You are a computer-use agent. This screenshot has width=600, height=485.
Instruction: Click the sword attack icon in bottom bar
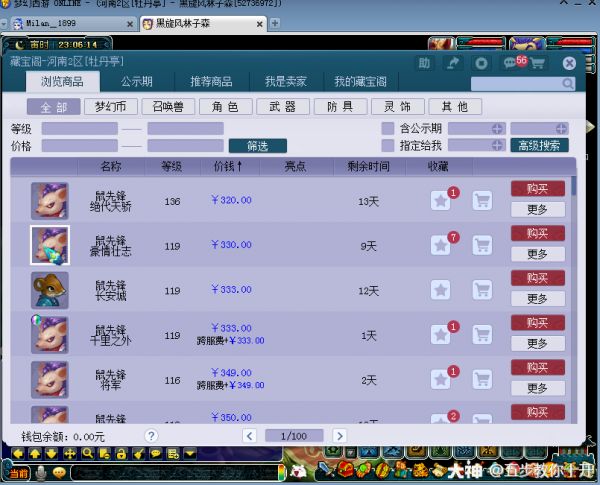[x=326, y=470]
